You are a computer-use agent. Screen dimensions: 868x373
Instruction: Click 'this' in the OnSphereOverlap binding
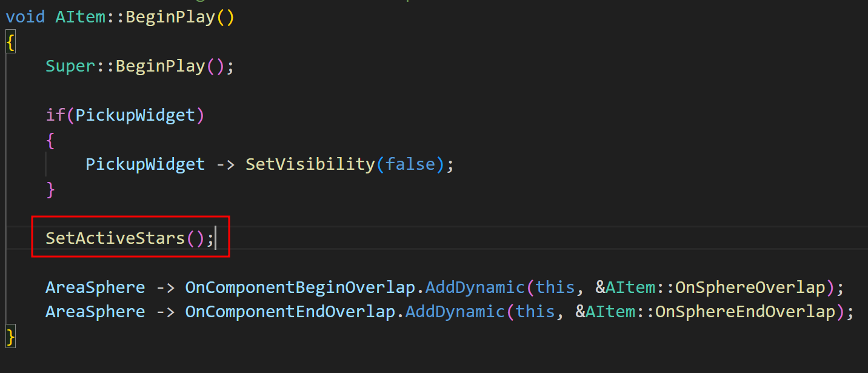(x=555, y=287)
